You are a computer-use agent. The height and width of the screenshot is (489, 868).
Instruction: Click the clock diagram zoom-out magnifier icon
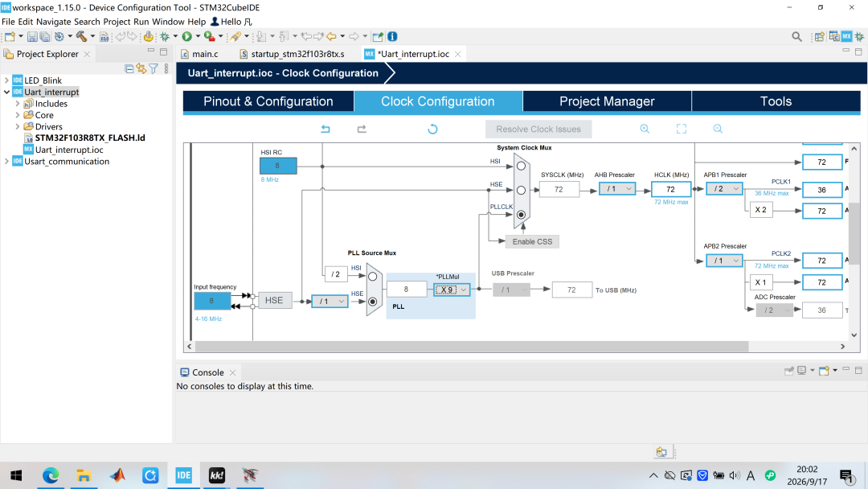tap(718, 129)
